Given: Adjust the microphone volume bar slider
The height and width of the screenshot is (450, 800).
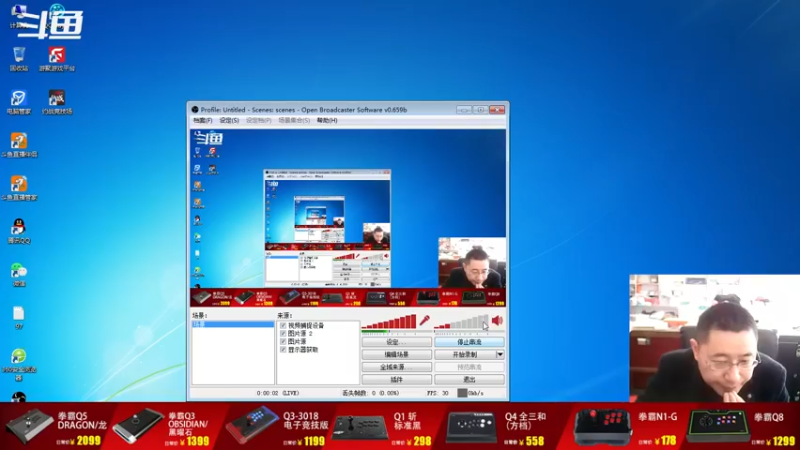Looking at the screenshot, I should click(389, 322).
